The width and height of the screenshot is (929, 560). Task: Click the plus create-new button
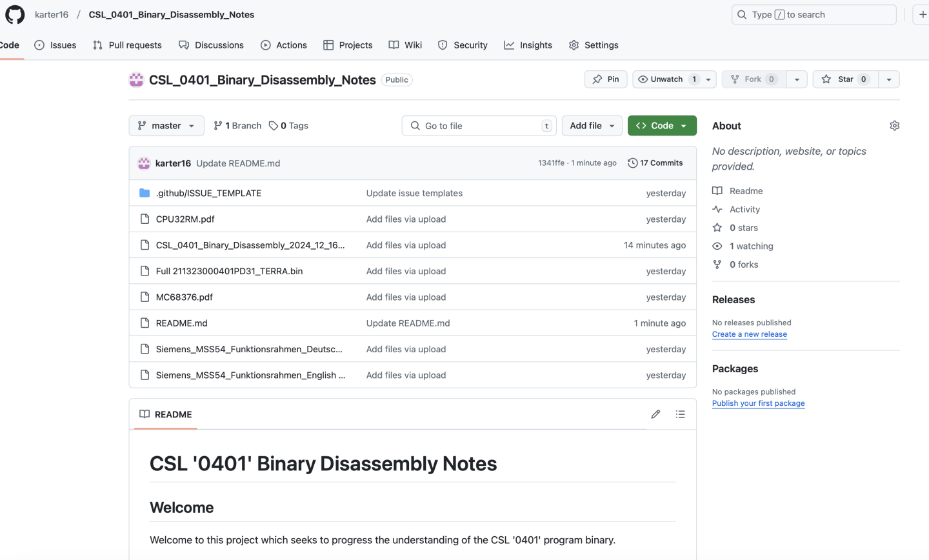pyautogui.click(x=922, y=14)
